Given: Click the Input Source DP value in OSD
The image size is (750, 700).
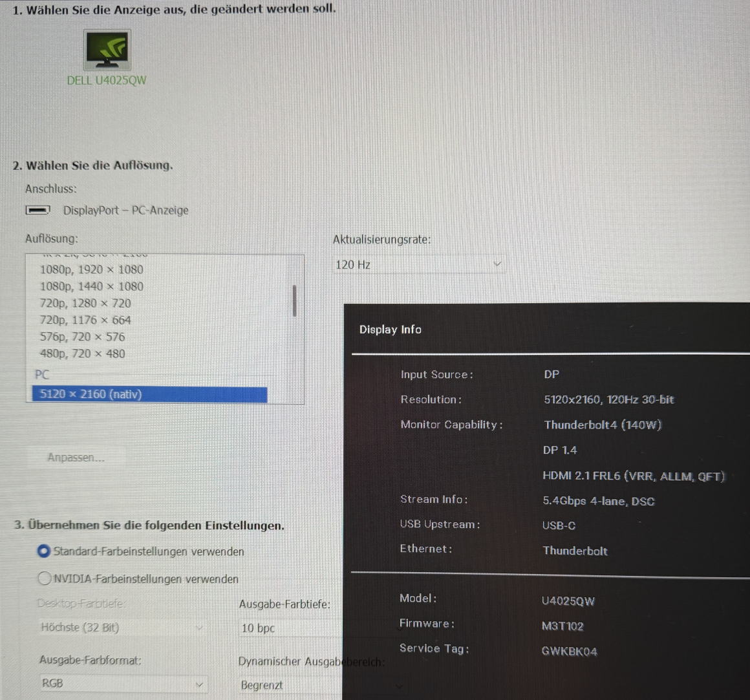Looking at the screenshot, I should tap(552, 374).
